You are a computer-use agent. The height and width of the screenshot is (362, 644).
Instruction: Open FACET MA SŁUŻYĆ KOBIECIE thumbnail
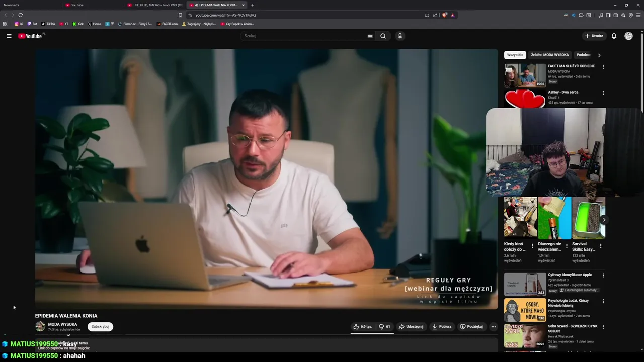point(525,75)
